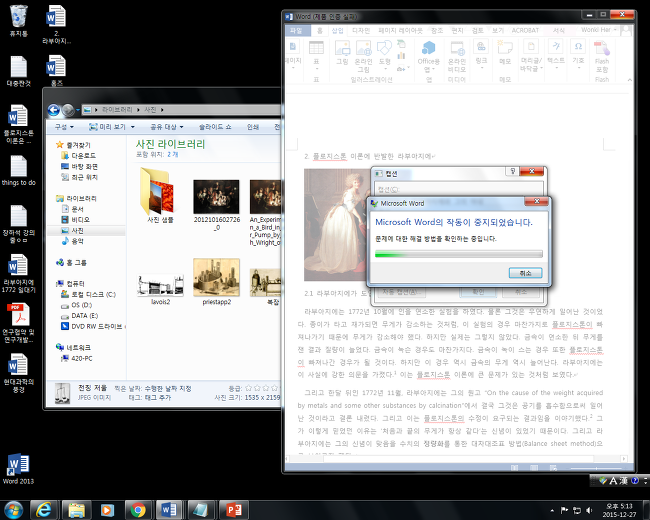The height and width of the screenshot is (520, 650).
Task: Open the 공유 대상 (Share with) dropdown
Action: click(167, 127)
